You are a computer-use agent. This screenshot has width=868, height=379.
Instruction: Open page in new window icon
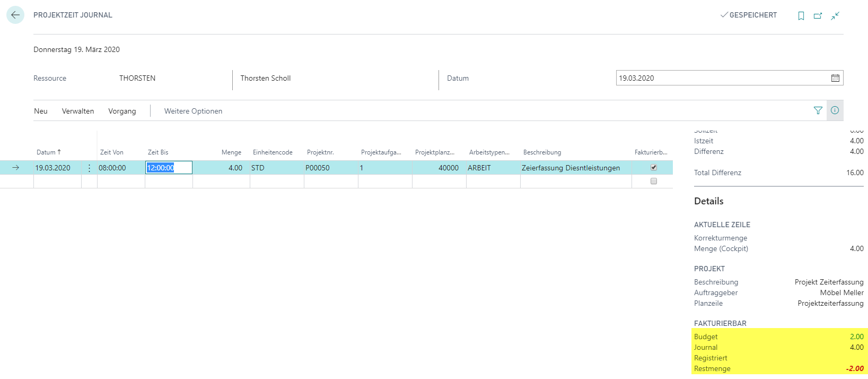point(818,16)
